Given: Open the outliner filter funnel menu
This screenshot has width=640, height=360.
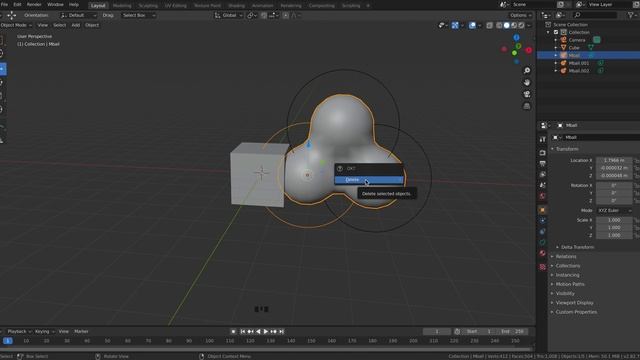Looking at the screenshot, I should coord(631,15).
